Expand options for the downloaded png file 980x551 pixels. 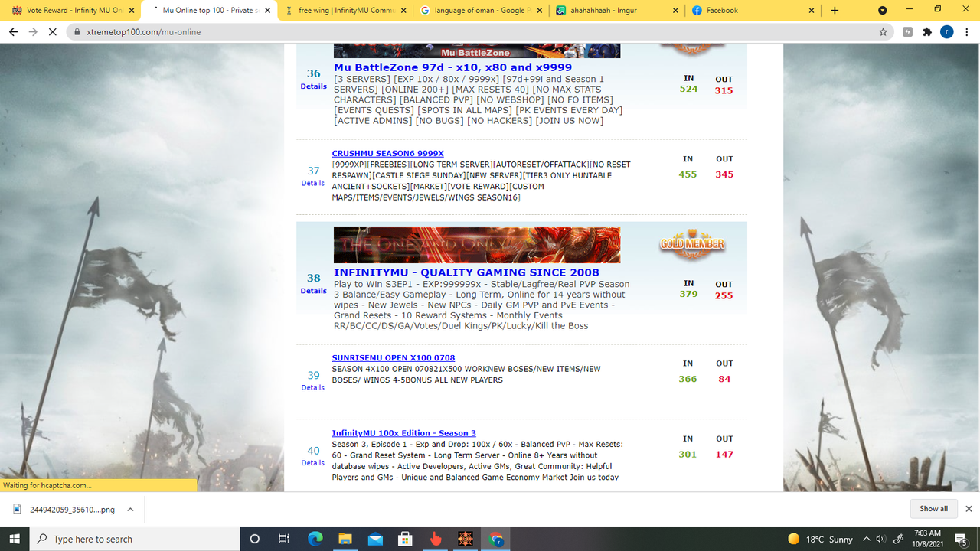(x=130, y=509)
